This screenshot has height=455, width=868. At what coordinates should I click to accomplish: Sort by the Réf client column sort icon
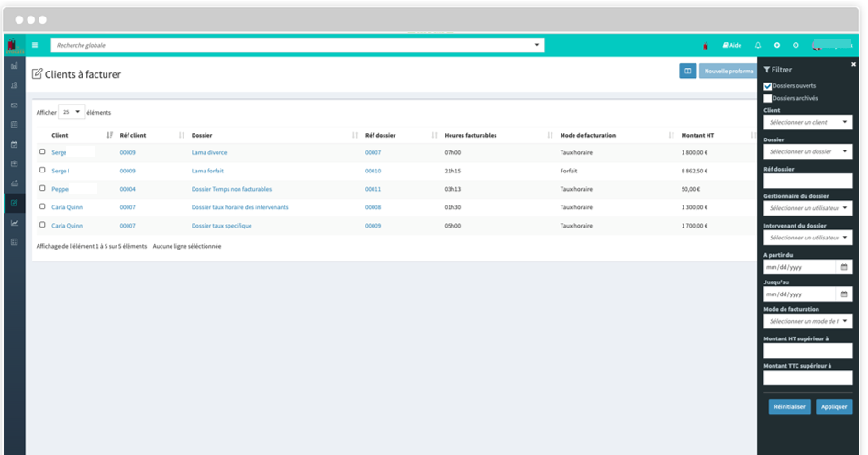tap(182, 135)
